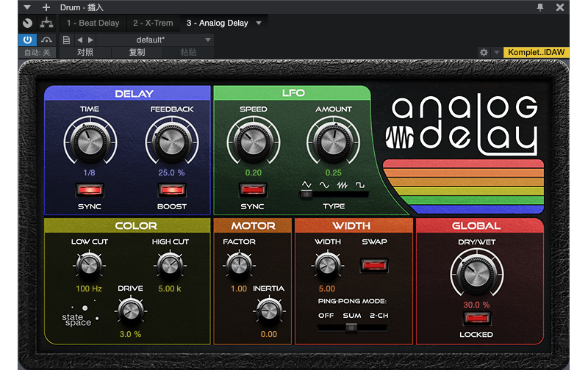Click the 自动: 关 automation button
The width and height of the screenshot is (588, 370).
point(37,52)
